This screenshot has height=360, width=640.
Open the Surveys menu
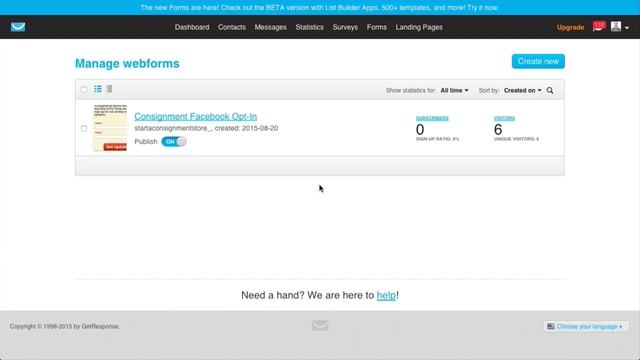click(345, 27)
